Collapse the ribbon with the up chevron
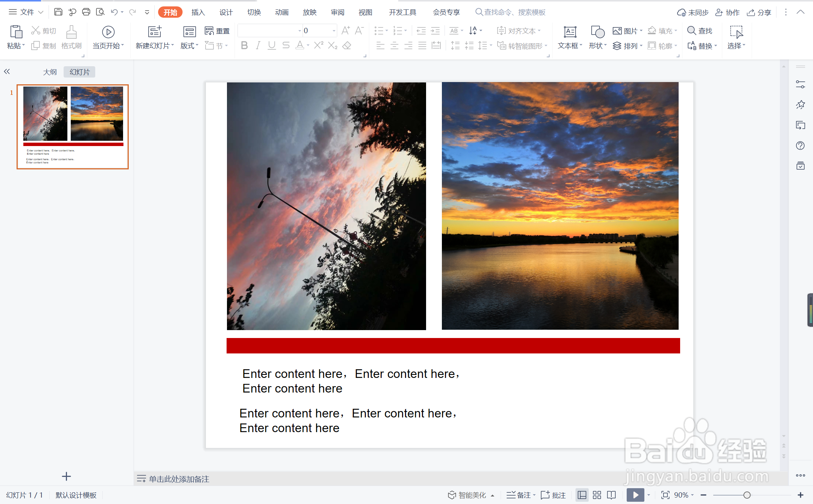 (801, 12)
